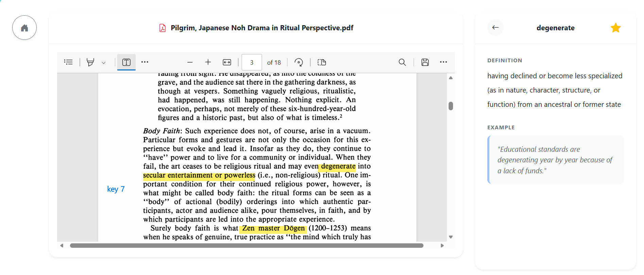Click the scroll right arrow
The height and width of the screenshot is (275, 644).
pyautogui.click(x=442, y=245)
